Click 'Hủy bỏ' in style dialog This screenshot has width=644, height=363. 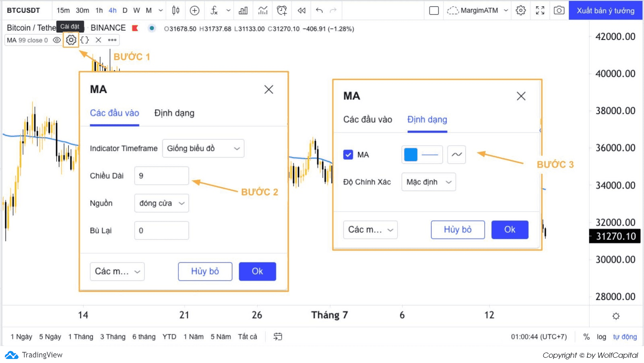pyautogui.click(x=458, y=230)
